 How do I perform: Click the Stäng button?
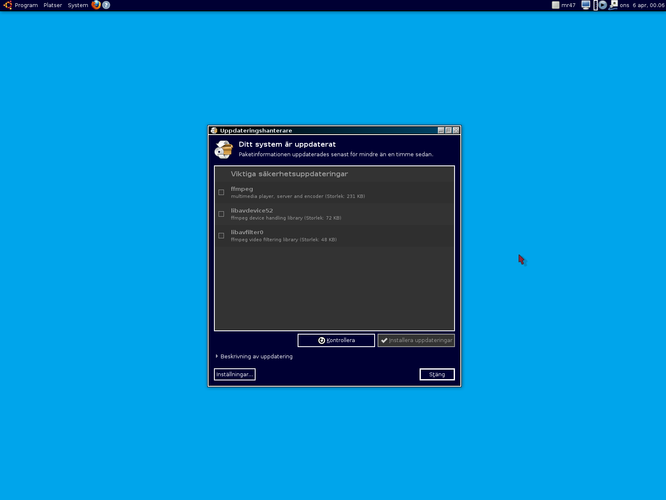(437, 374)
